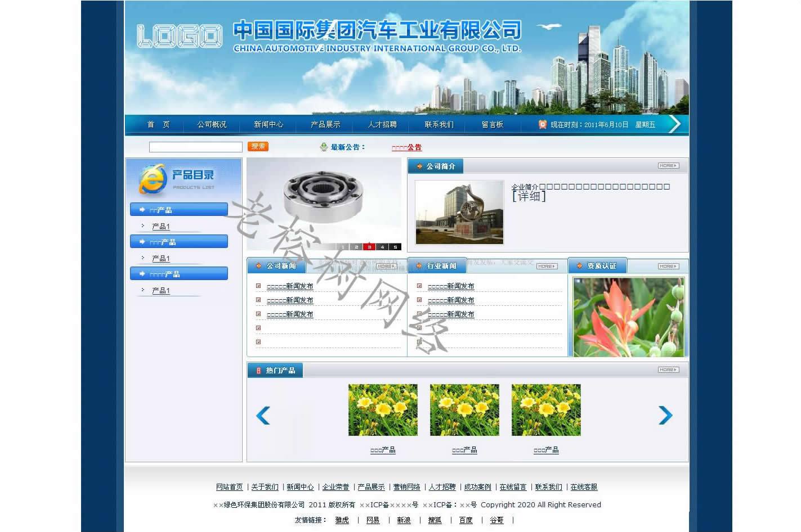Image resolution: width=801 pixels, height=532 pixels.
Task: Select slide 4 of the banner slideshow
Action: [x=382, y=247]
